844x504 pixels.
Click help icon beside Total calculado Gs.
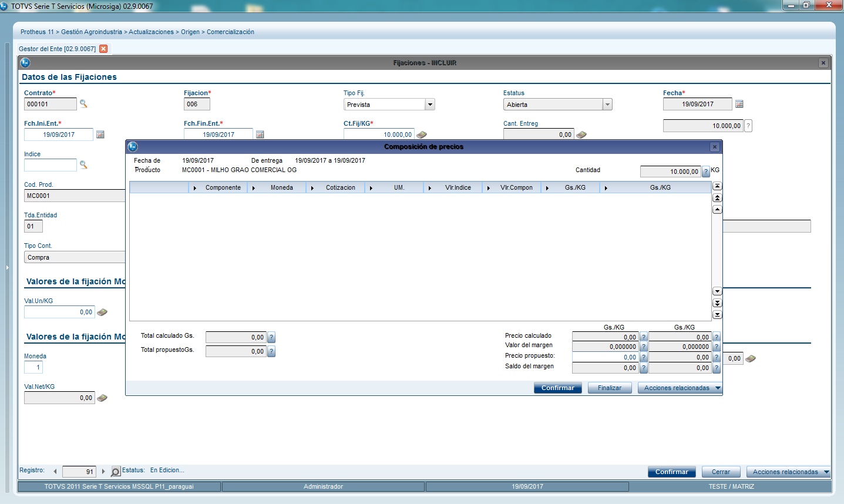coord(271,337)
